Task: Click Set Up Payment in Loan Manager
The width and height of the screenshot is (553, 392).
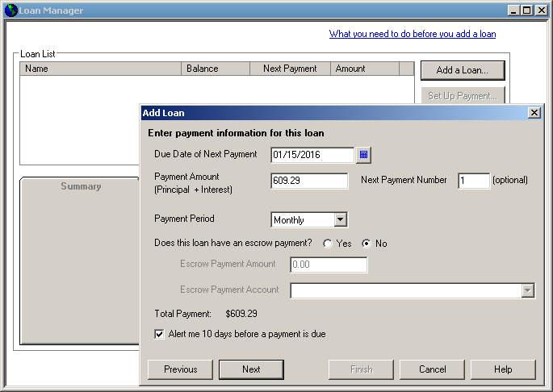Action: (x=463, y=95)
